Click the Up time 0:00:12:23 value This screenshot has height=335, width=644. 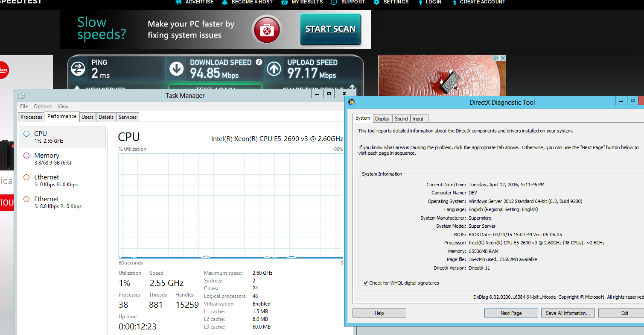pos(137,326)
